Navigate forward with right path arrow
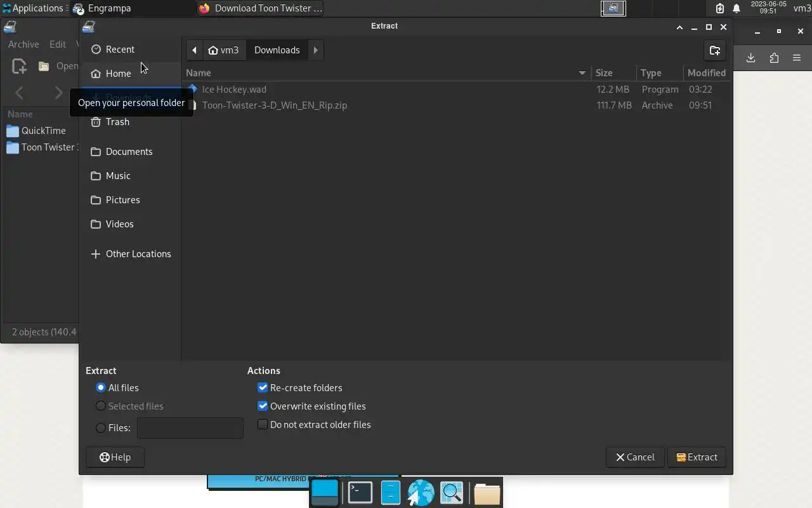The image size is (812, 508). point(316,50)
